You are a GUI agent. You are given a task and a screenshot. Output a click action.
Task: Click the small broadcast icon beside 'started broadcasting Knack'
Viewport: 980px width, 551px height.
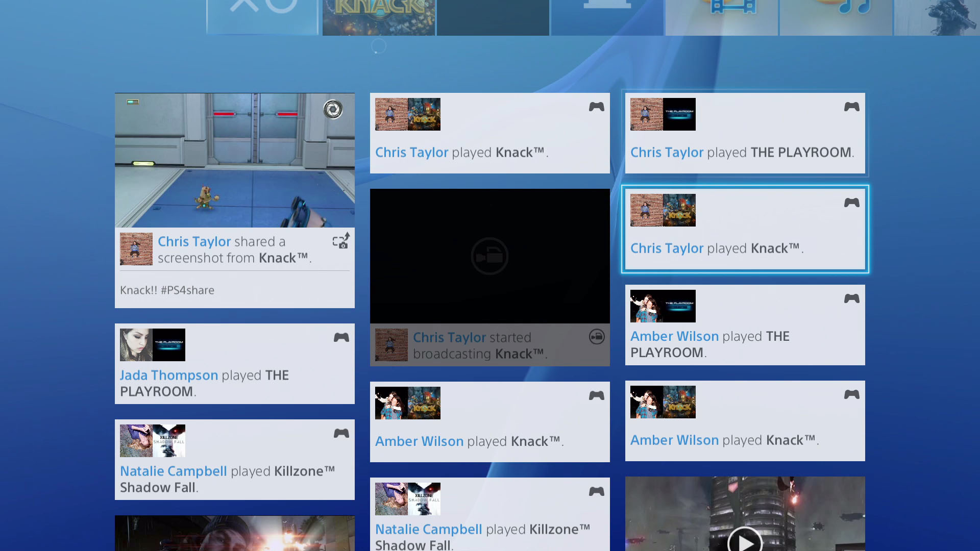(597, 337)
